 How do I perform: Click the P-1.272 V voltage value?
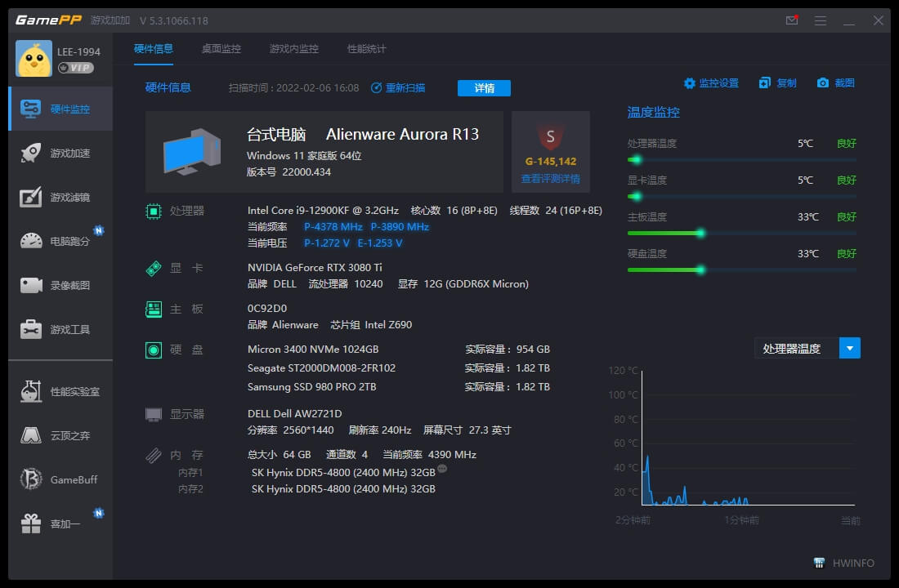[327, 243]
